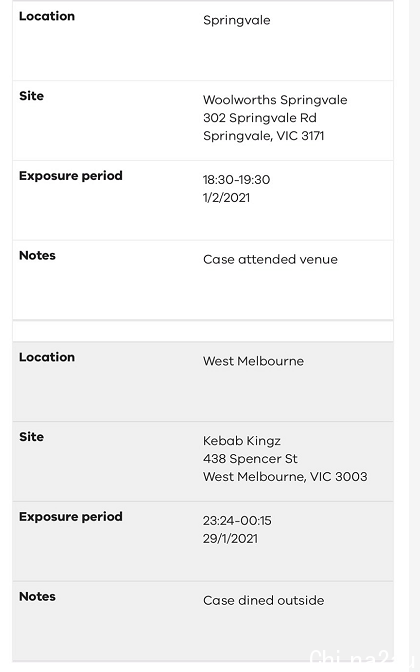Click the 29/1/2021 exposure date

tap(230, 539)
